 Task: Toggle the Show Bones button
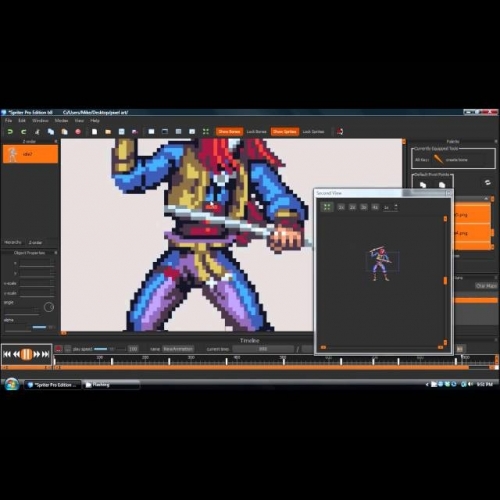[229, 132]
